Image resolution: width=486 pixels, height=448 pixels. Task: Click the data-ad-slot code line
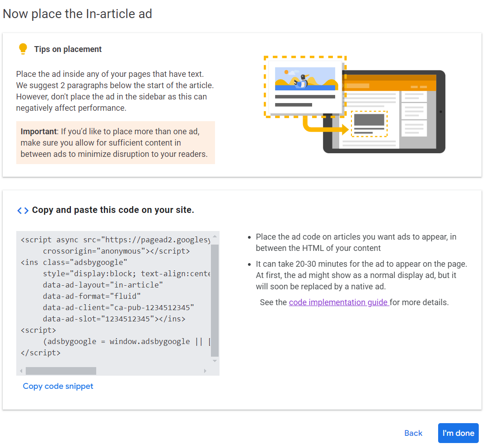click(x=114, y=319)
